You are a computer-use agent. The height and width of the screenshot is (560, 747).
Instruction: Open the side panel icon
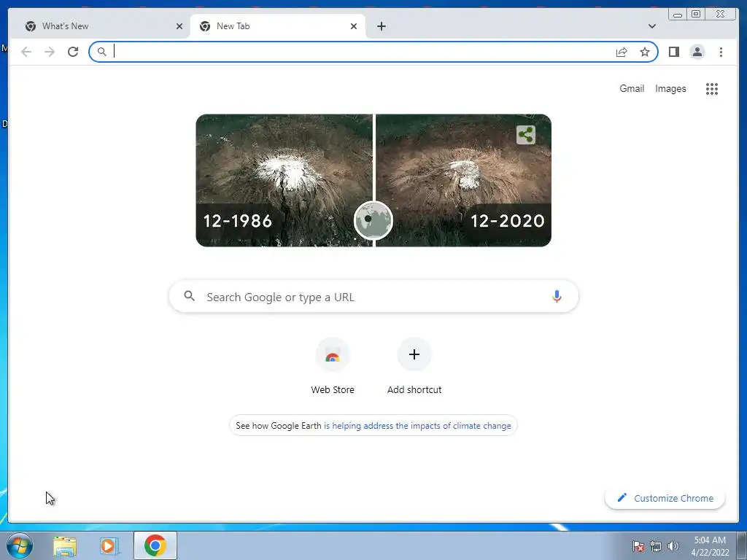coord(673,52)
